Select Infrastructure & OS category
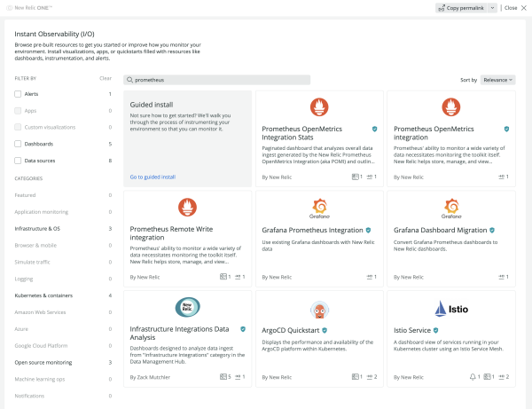532x409 pixels. (37, 228)
